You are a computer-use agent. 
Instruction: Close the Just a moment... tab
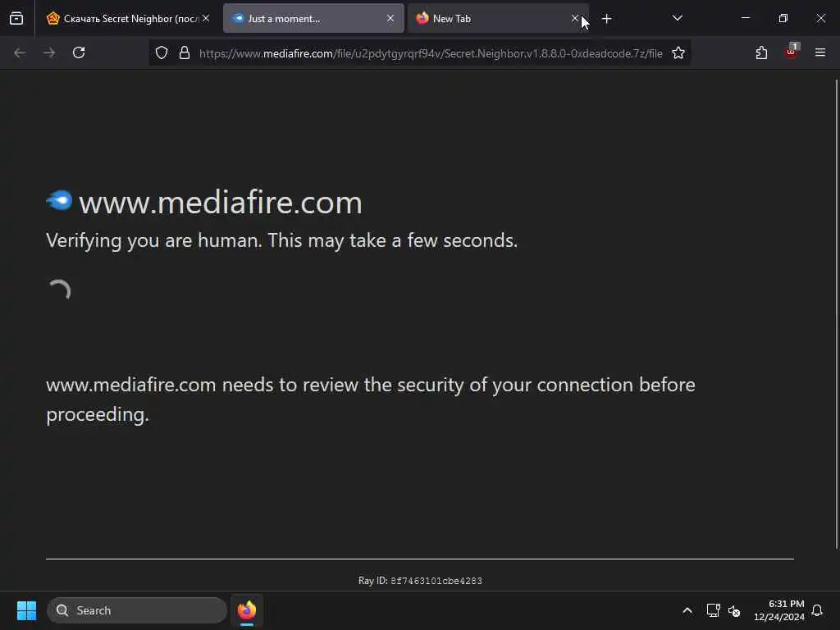(390, 18)
